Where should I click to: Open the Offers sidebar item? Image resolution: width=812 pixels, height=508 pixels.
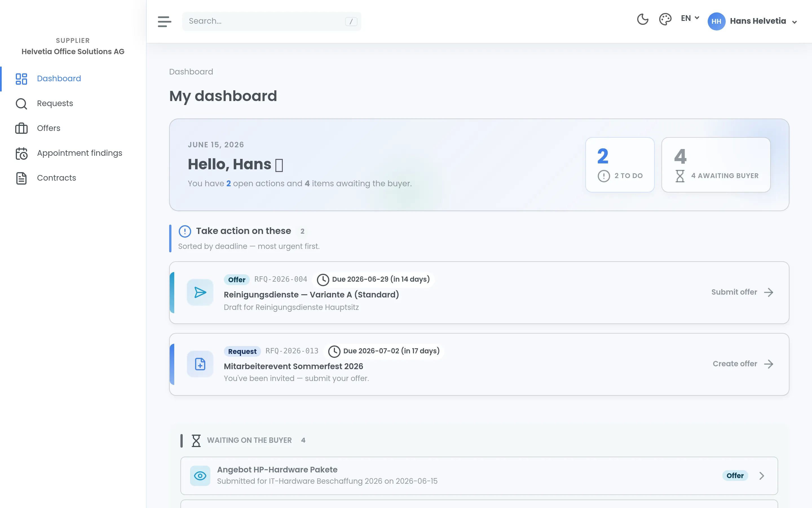[x=73, y=128]
